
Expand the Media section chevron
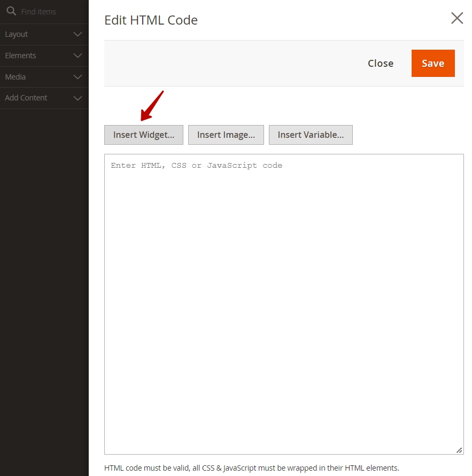[x=78, y=77]
